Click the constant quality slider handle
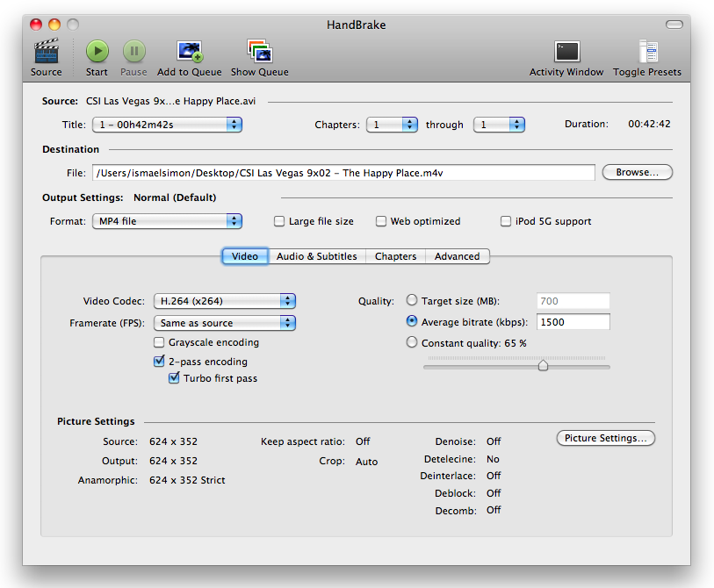 [543, 365]
